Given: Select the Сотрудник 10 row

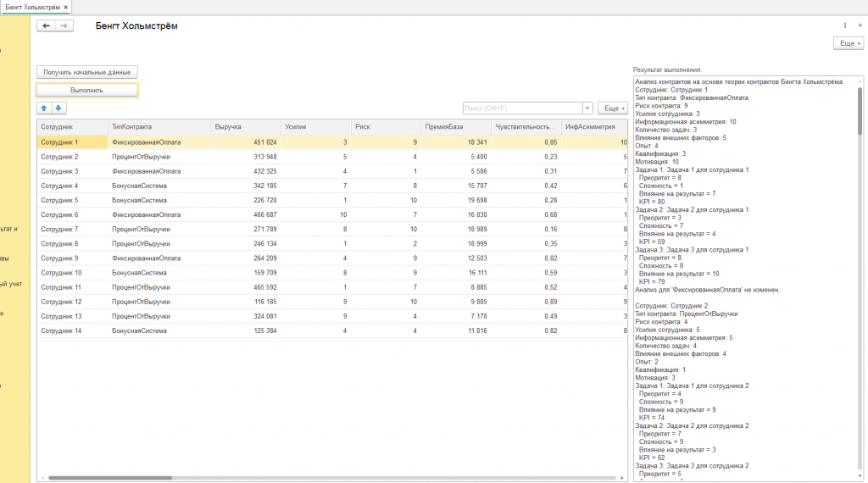Looking at the screenshot, I should coord(332,273).
